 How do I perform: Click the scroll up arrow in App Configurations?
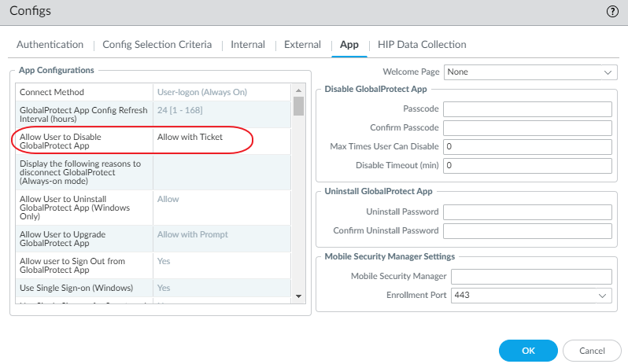click(x=298, y=90)
